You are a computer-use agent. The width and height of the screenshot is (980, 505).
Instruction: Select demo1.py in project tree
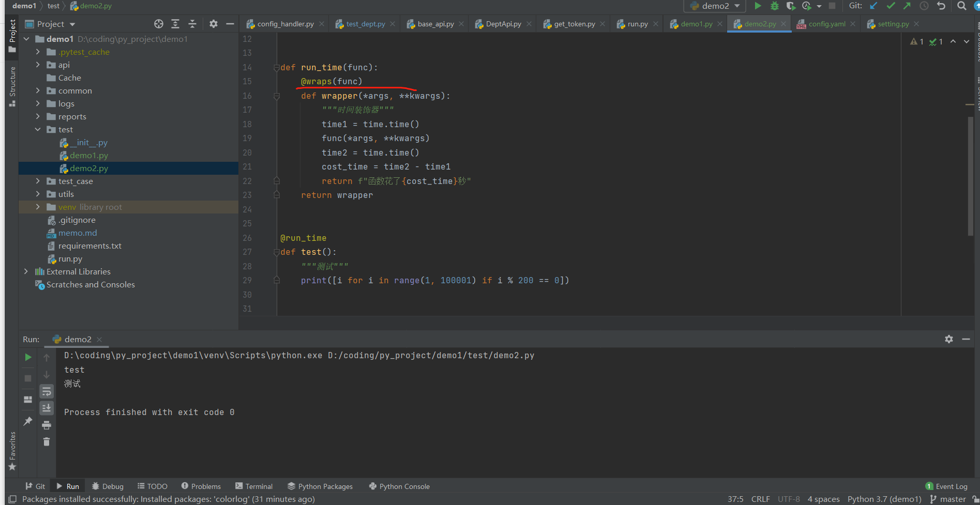point(89,155)
